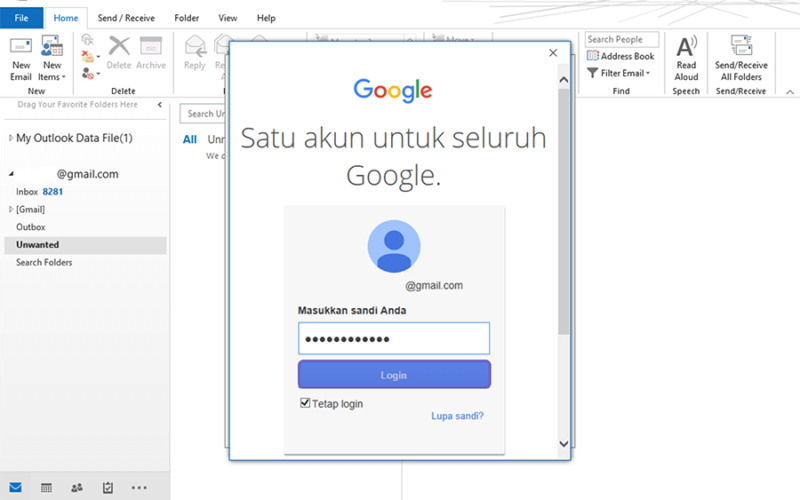The height and width of the screenshot is (500, 800).
Task: Open the File tab
Action: [x=21, y=18]
